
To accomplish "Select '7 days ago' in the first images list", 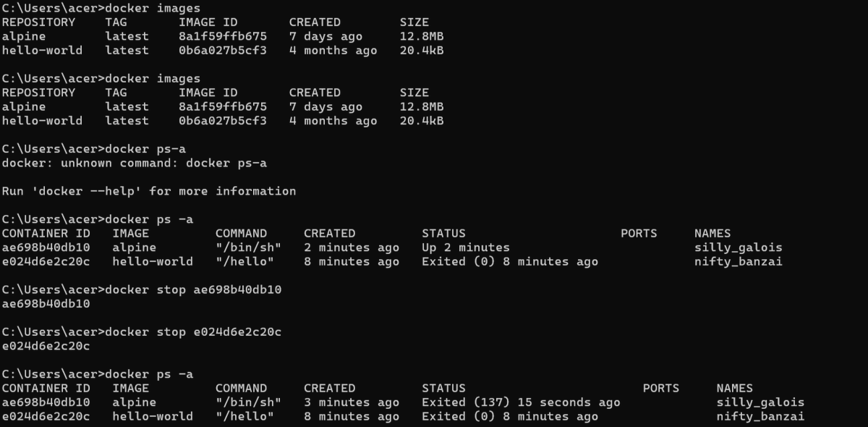I will point(325,36).
